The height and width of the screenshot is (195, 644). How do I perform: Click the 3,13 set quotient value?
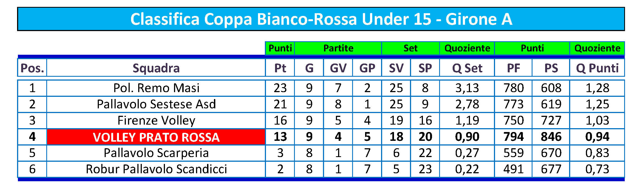467,88
